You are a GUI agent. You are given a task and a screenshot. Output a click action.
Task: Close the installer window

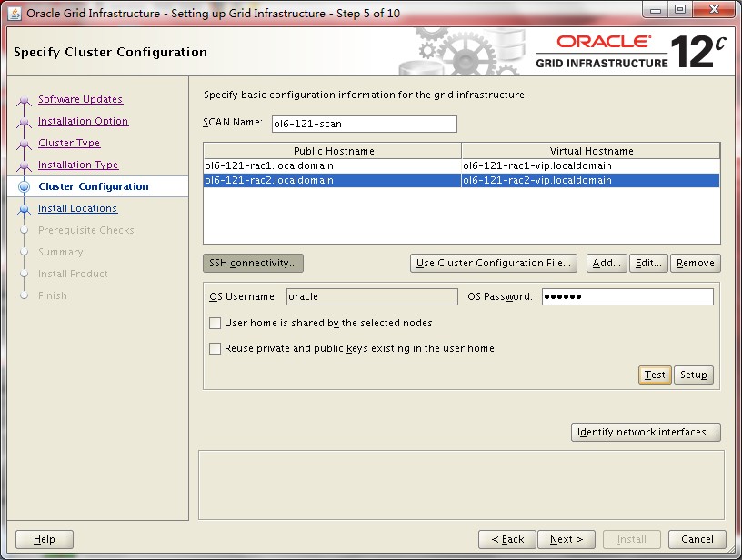(x=714, y=10)
